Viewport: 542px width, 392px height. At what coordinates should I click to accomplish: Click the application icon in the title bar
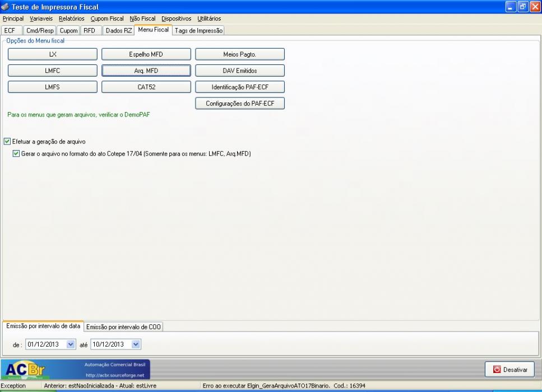[x=5, y=7]
